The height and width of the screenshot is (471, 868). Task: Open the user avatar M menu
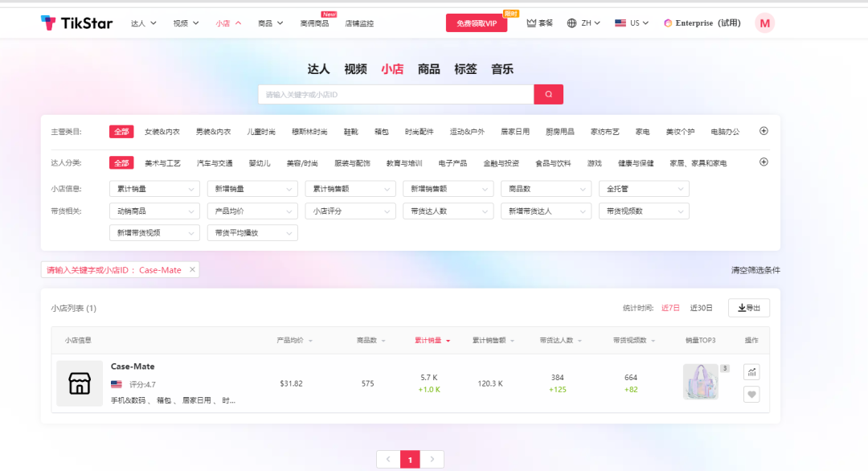coord(764,23)
